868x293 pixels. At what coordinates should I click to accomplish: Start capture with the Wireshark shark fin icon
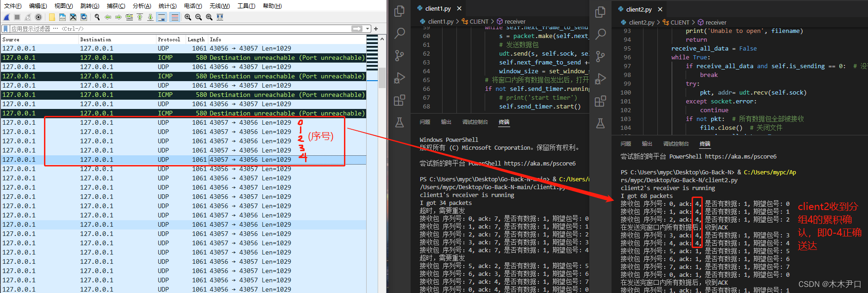pyautogui.click(x=6, y=17)
